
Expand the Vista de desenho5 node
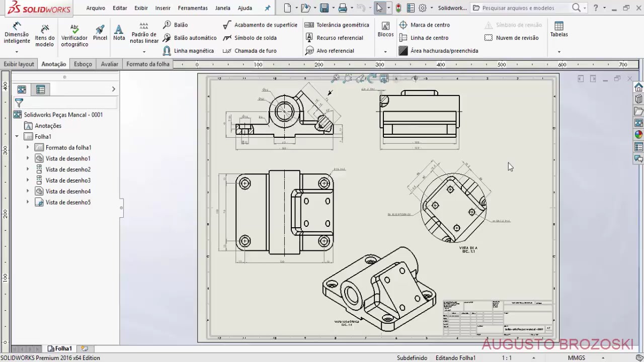(28, 202)
